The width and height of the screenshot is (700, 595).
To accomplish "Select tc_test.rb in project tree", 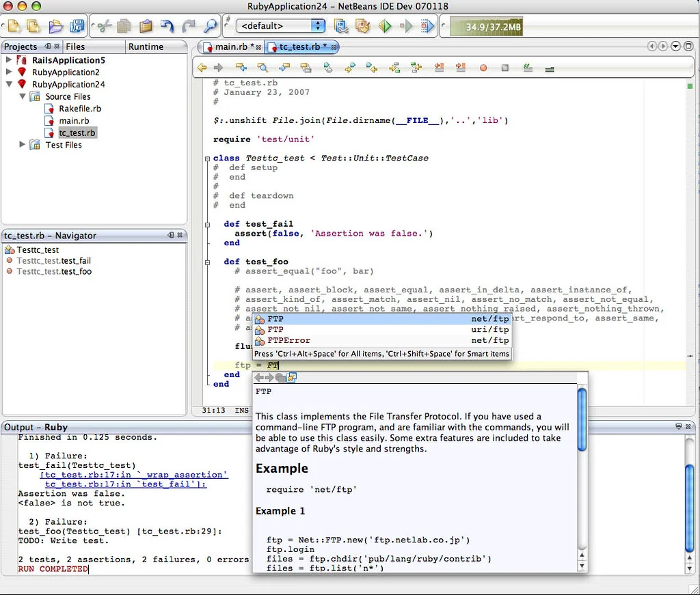I will 77,133.
